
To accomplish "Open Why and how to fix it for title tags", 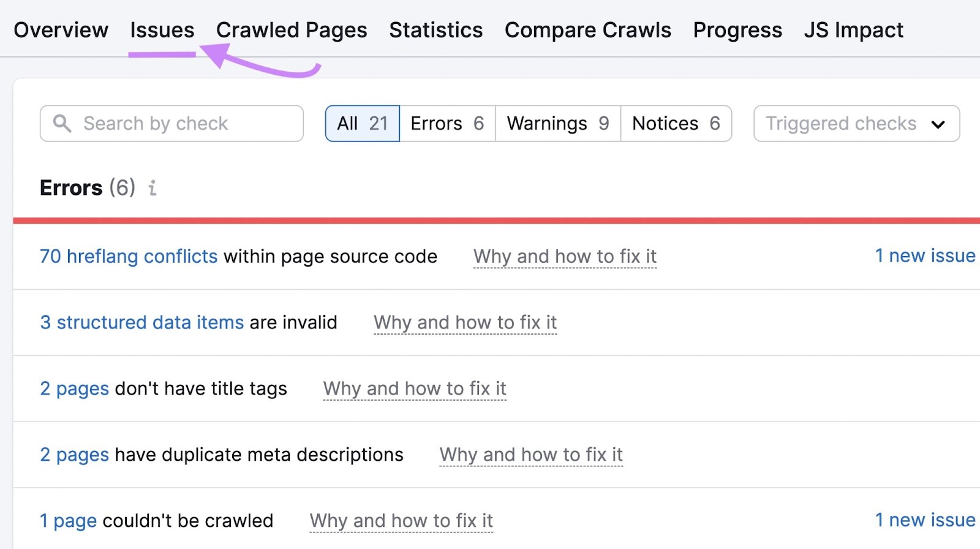I will tap(415, 388).
